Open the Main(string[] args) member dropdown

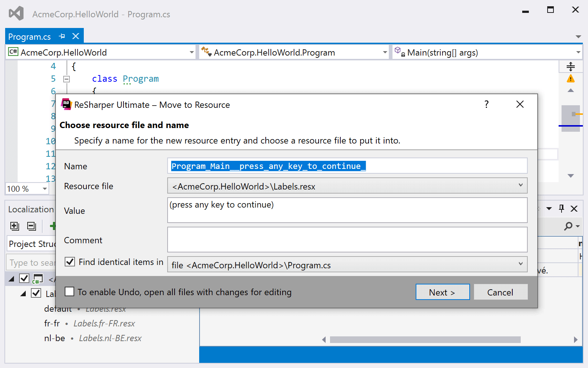578,52
